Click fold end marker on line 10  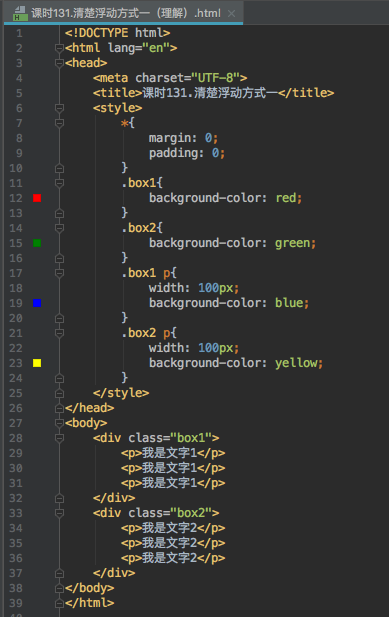pyautogui.click(x=59, y=168)
